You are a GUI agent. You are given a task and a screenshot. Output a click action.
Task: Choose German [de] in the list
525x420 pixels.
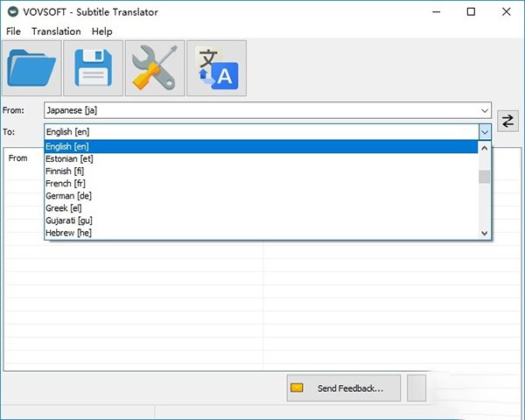(x=261, y=196)
